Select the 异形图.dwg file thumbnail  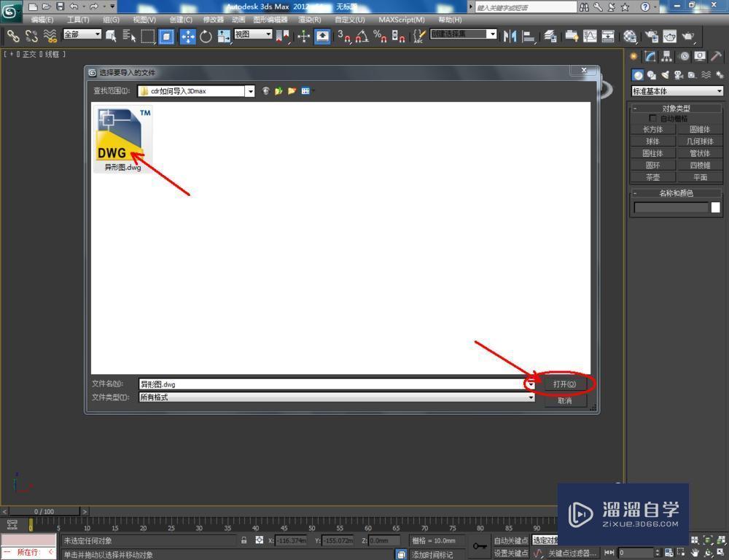click(x=120, y=135)
